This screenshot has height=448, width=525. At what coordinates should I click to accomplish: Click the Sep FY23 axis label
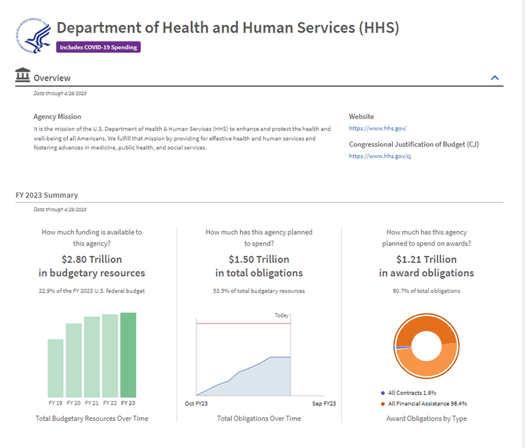[x=324, y=404]
